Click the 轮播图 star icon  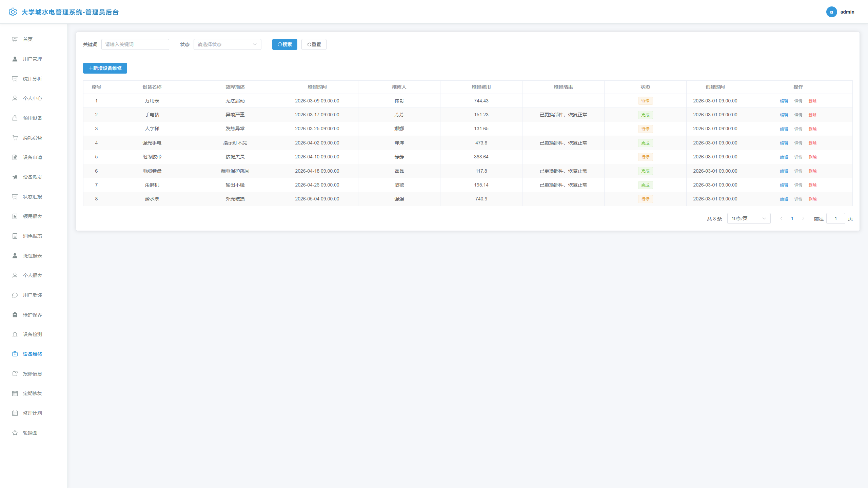15,433
